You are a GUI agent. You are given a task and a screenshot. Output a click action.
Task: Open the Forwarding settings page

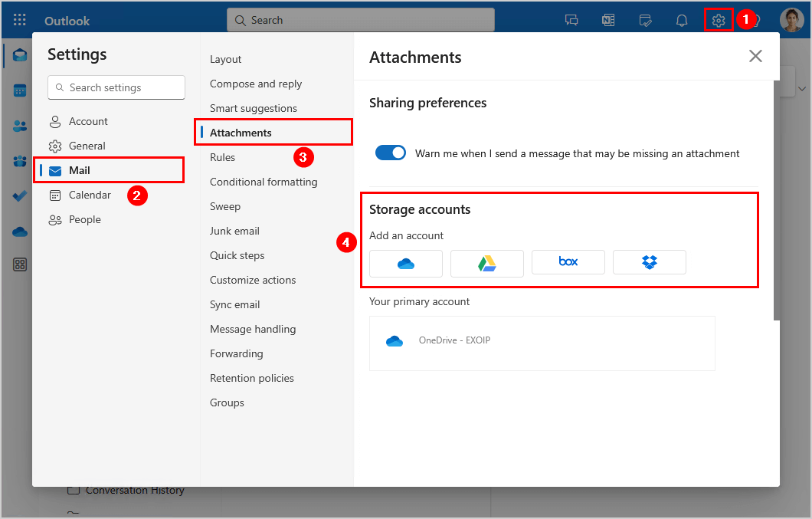236,353
